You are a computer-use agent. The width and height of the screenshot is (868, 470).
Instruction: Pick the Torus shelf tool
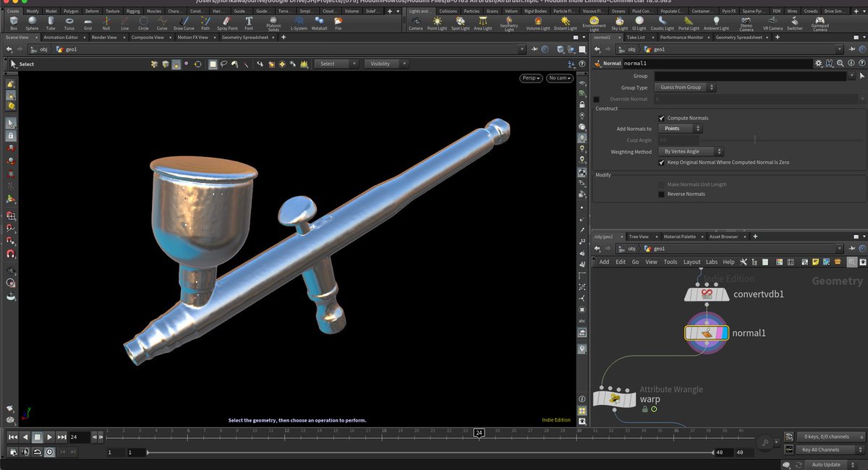pos(69,23)
